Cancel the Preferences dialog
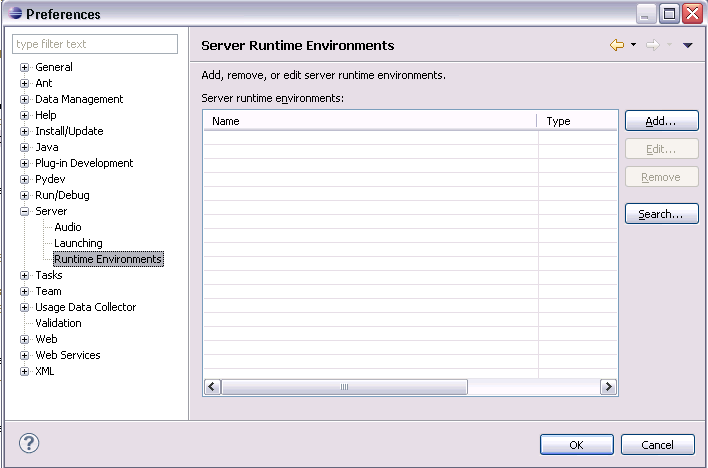Screen dimensions: 708x468 point(657,444)
